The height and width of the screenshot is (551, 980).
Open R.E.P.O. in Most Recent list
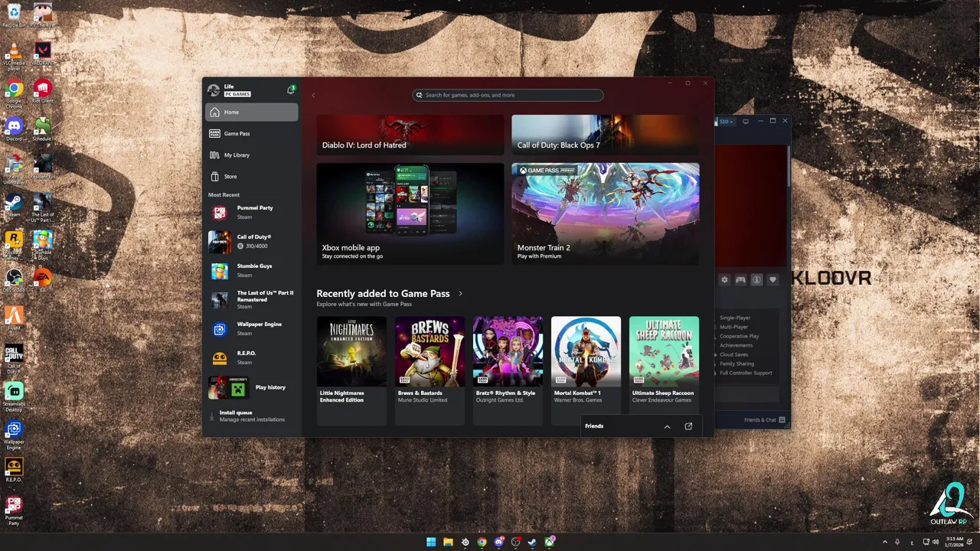coord(251,358)
